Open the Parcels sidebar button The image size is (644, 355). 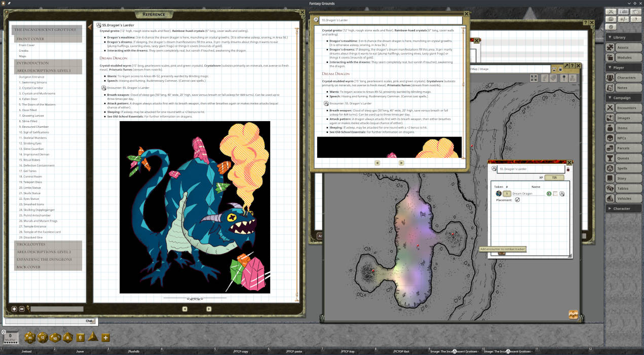tap(623, 148)
